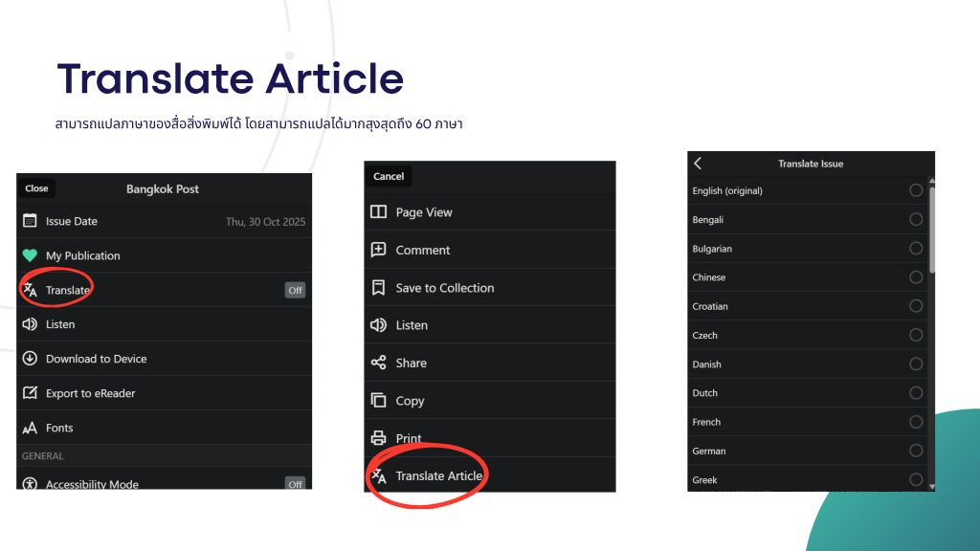Viewport: 980px width, 551px height.
Task: Go back using Translate Issue arrow
Action: pos(699,164)
